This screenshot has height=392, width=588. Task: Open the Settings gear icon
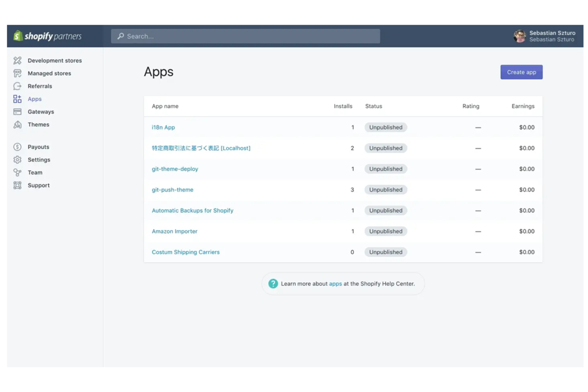(17, 159)
